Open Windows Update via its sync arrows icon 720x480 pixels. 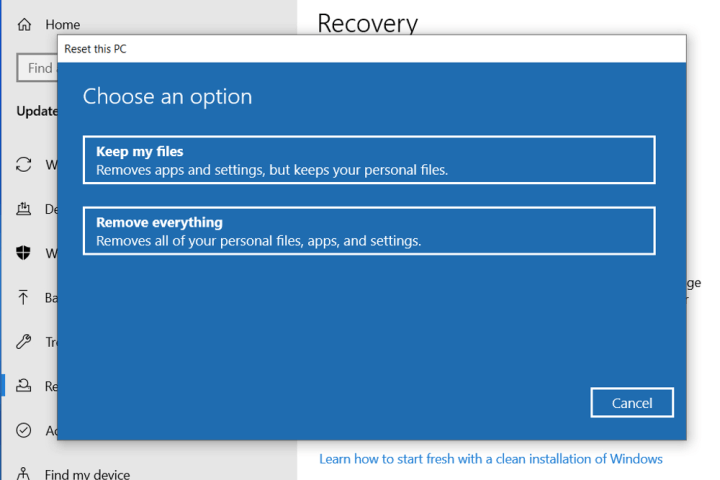[24, 165]
